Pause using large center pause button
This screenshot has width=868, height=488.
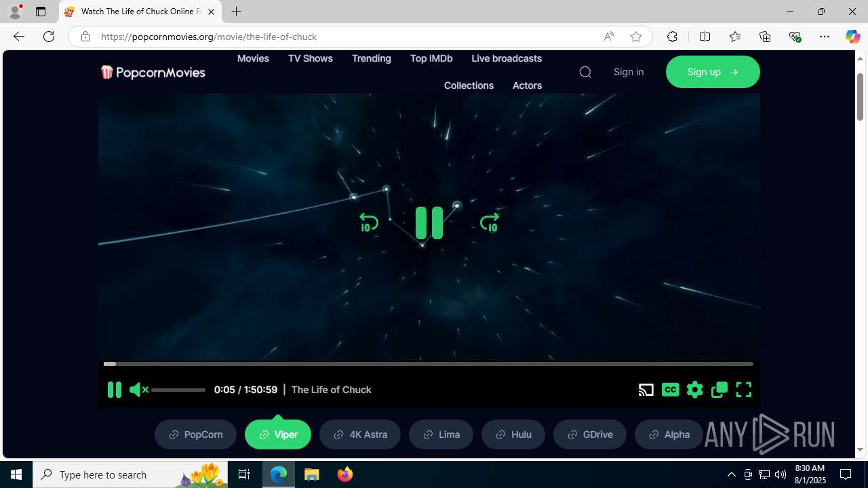(x=429, y=223)
